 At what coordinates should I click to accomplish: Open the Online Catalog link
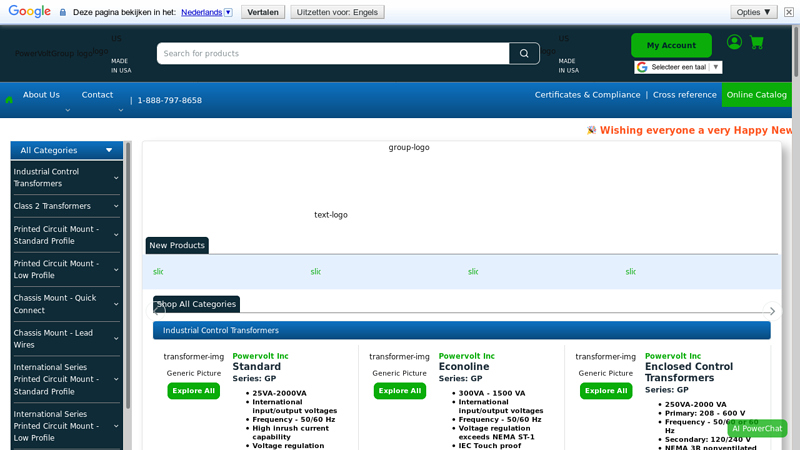click(756, 95)
